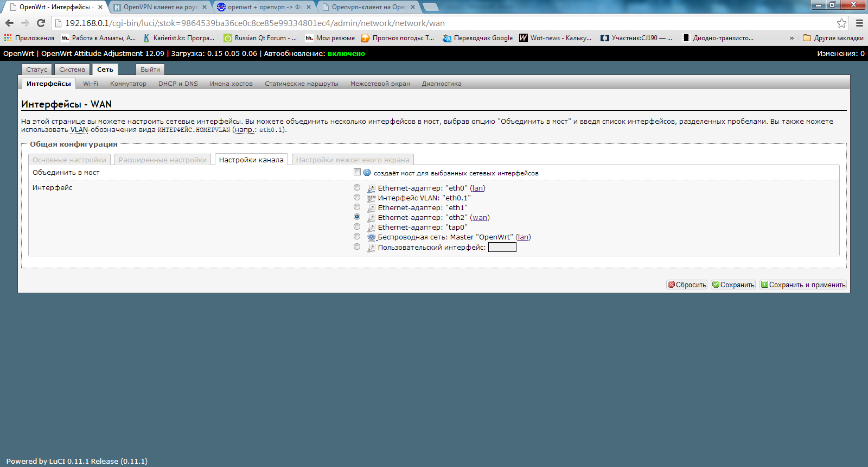Screen dimensions: 868x467
Task: Bookmark page with star icon
Action: click(841, 23)
